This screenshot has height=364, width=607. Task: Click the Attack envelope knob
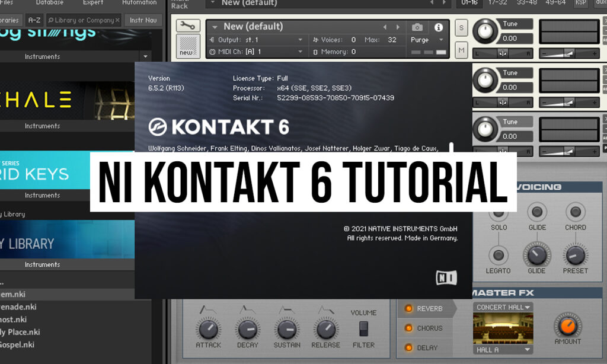coord(208,329)
